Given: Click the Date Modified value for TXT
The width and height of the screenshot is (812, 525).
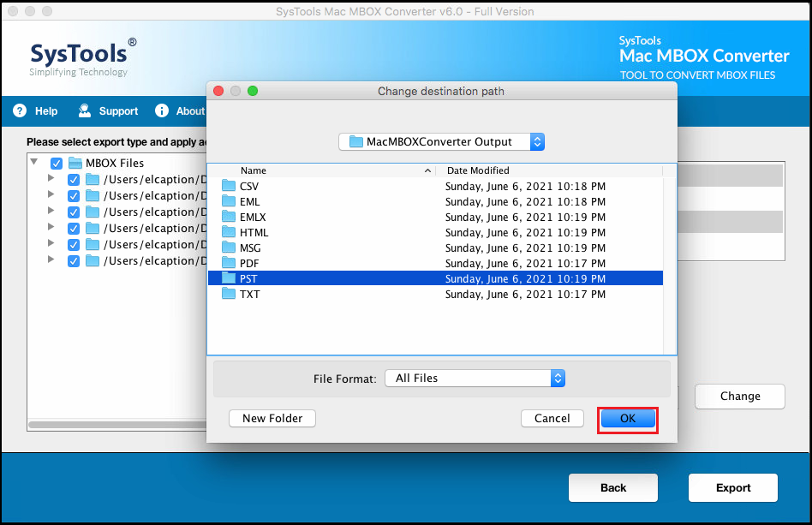Looking at the screenshot, I should pyautogui.click(x=525, y=295).
